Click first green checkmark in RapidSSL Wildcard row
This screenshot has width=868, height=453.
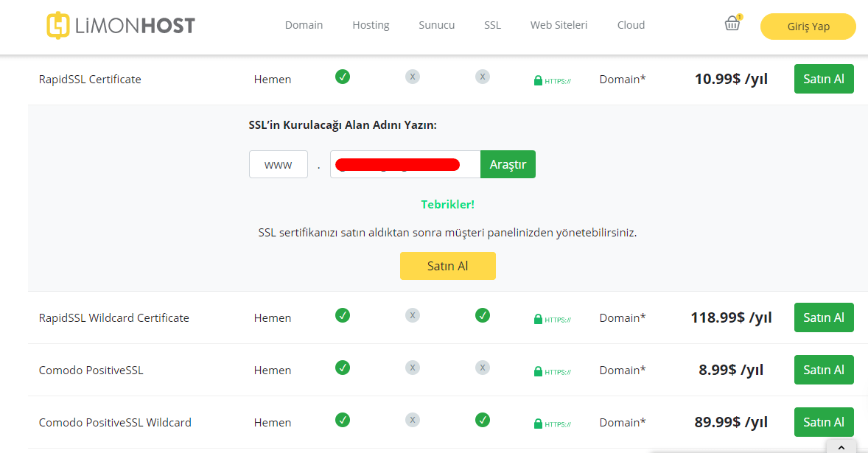click(x=343, y=315)
